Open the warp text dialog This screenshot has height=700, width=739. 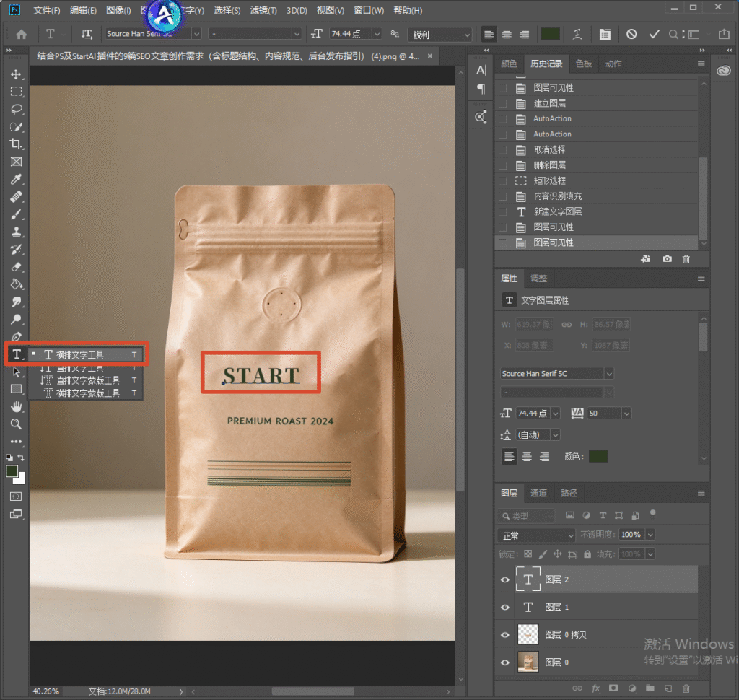[x=577, y=34]
